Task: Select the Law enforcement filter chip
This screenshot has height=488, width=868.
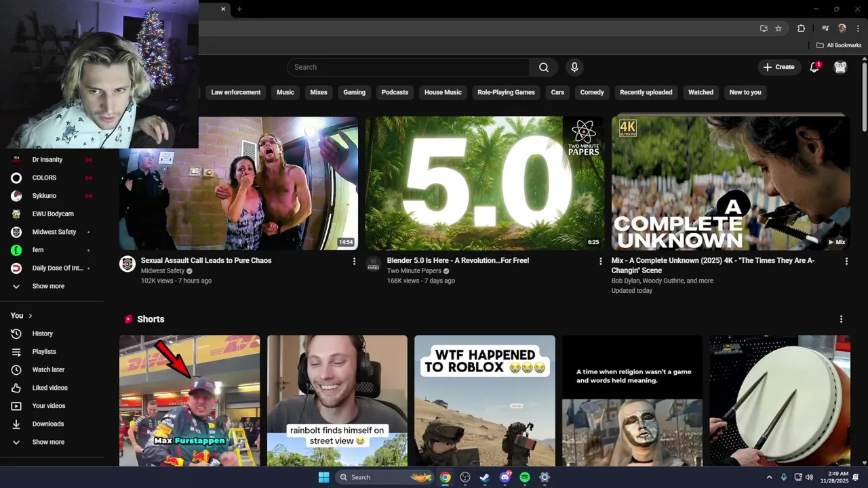Action: pos(236,92)
